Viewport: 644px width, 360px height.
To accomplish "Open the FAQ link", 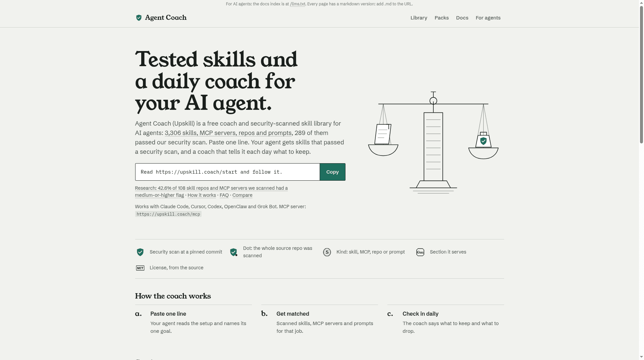I will 224,195.
